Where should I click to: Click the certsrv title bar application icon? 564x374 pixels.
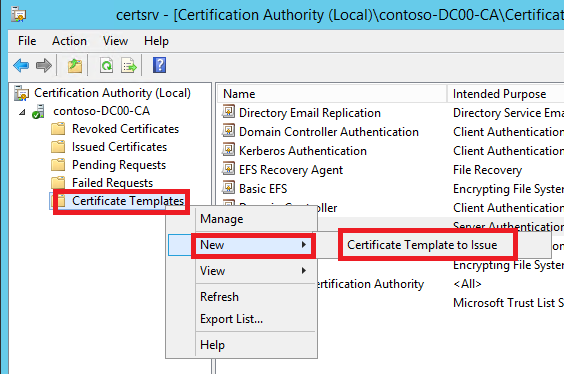tap(18, 15)
